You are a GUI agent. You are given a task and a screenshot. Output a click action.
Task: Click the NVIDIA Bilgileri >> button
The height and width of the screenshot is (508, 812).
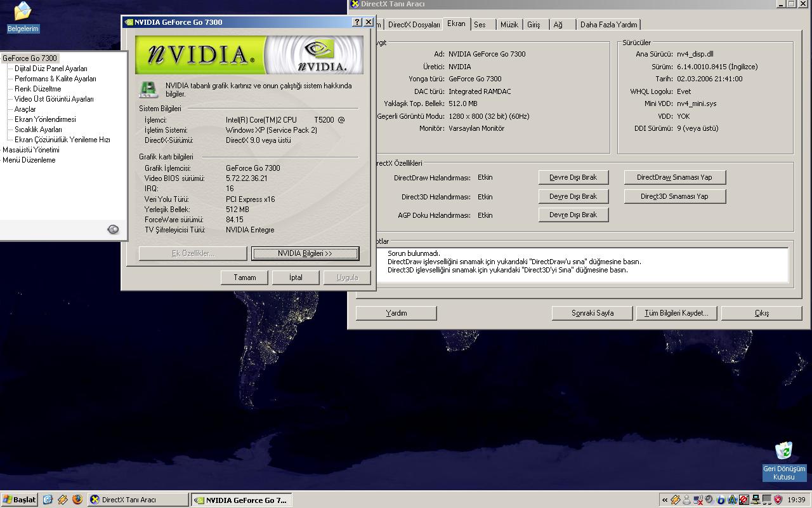pyautogui.click(x=305, y=253)
